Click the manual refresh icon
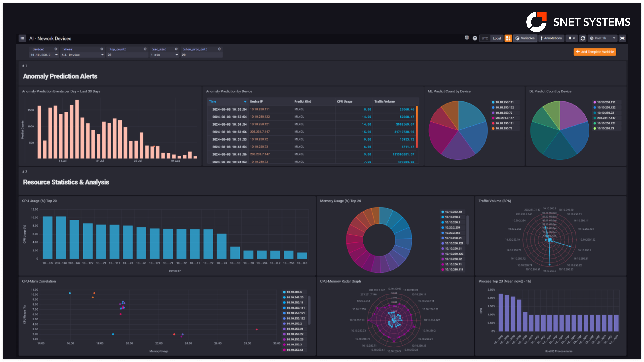Image resolution: width=644 pixels, height=362 pixels. (x=583, y=38)
